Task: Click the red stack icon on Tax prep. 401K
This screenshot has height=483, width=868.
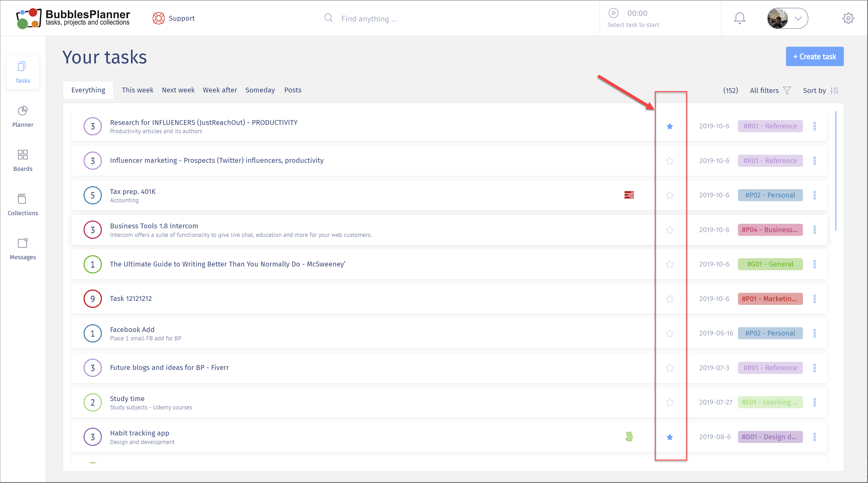Action: [629, 195]
